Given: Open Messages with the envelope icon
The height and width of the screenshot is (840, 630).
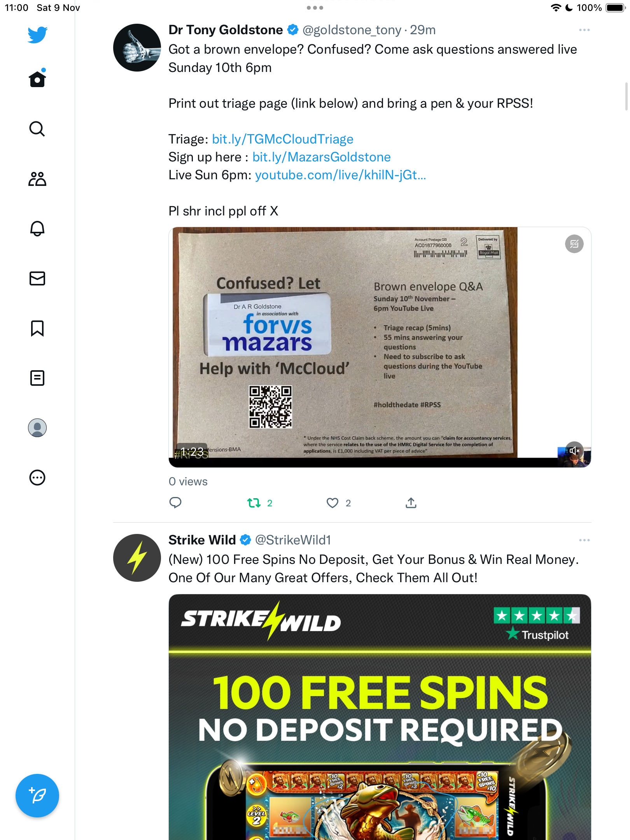Looking at the screenshot, I should pyautogui.click(x=37, y=278).
